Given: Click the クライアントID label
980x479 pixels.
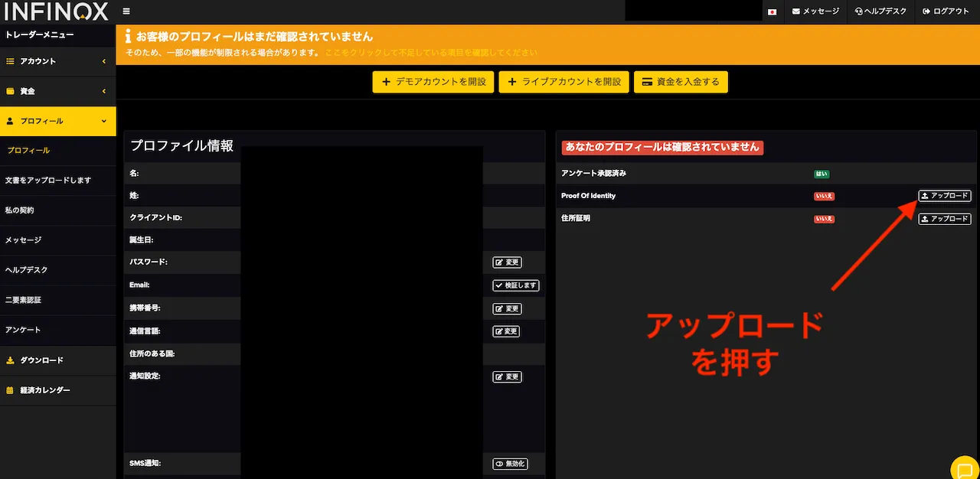Looking at the screenshot, I should coord(155,218).
